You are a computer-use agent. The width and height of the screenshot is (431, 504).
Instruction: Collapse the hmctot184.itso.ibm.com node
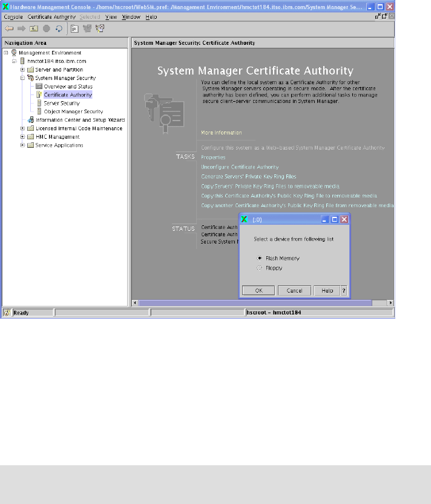pyautogui.click(x=14, y=61)
